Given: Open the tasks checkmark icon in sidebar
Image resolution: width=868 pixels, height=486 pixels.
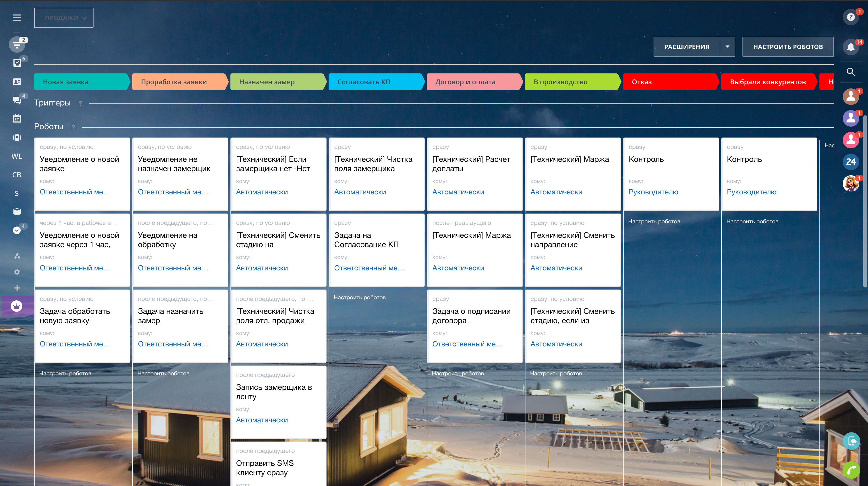Looking at the screenshot, I should point(17,63).
